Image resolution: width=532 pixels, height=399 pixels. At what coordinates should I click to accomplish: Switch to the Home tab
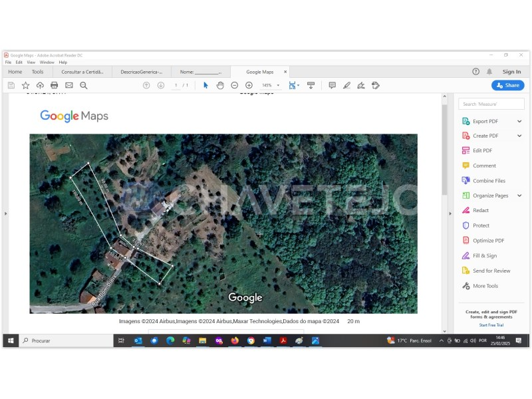click(x=15, y=72)
